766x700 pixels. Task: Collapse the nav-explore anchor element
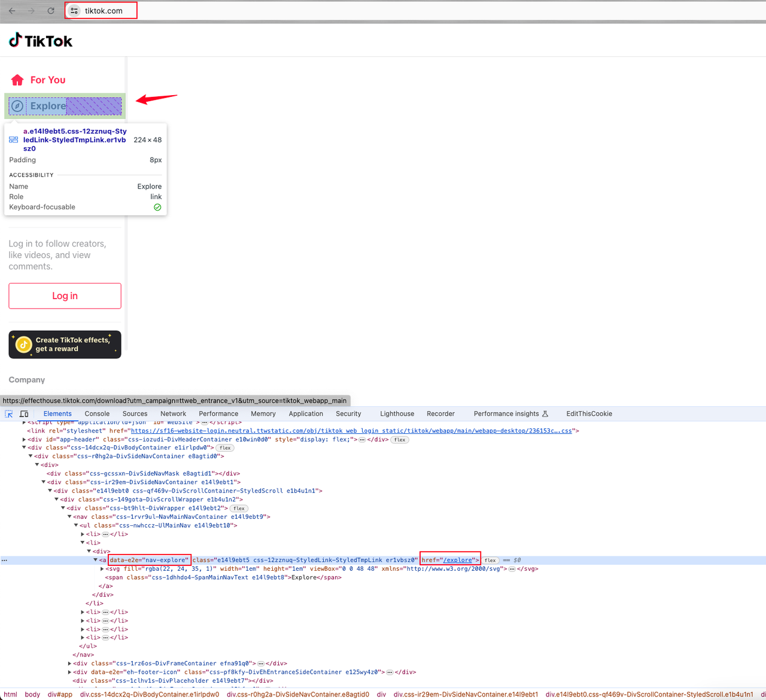click(x=96, y=561)
